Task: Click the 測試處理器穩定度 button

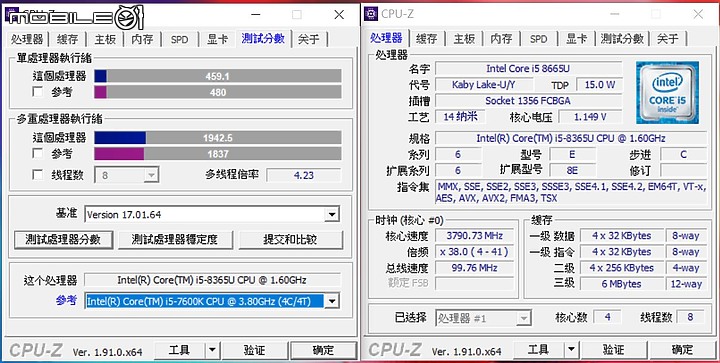Action: (x=174, y=240)
